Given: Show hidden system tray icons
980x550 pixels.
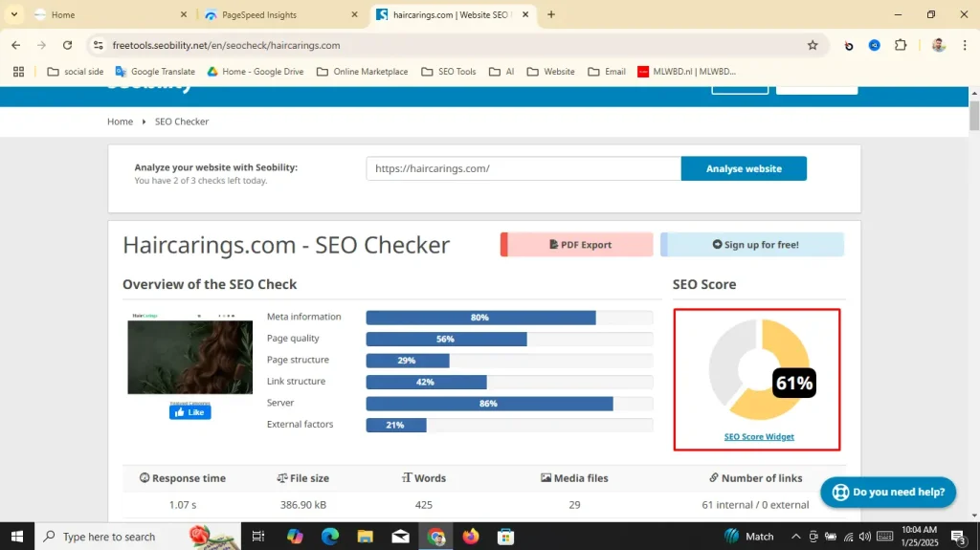Looking at the screenshot, I should coord(795,537).
